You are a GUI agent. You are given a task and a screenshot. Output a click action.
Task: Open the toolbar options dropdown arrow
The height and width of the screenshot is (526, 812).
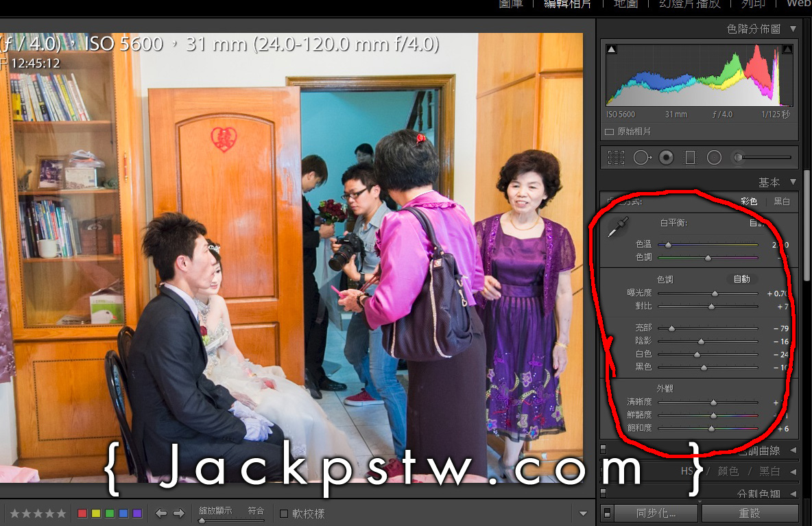(583, 513)
